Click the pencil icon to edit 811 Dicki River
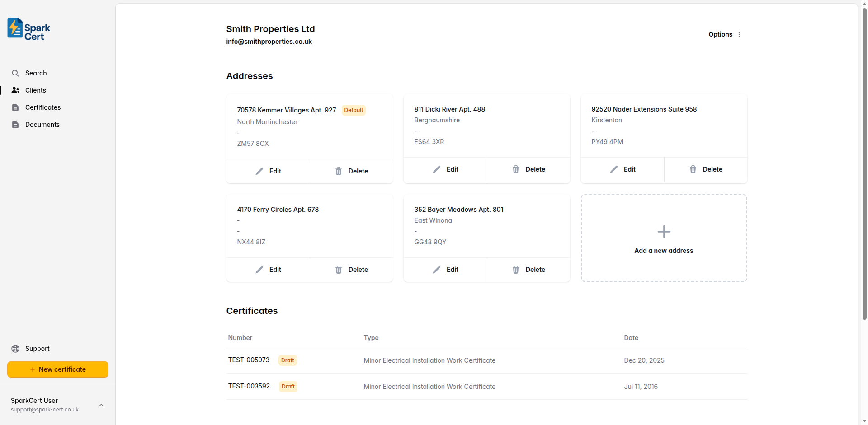 point(437,169)
